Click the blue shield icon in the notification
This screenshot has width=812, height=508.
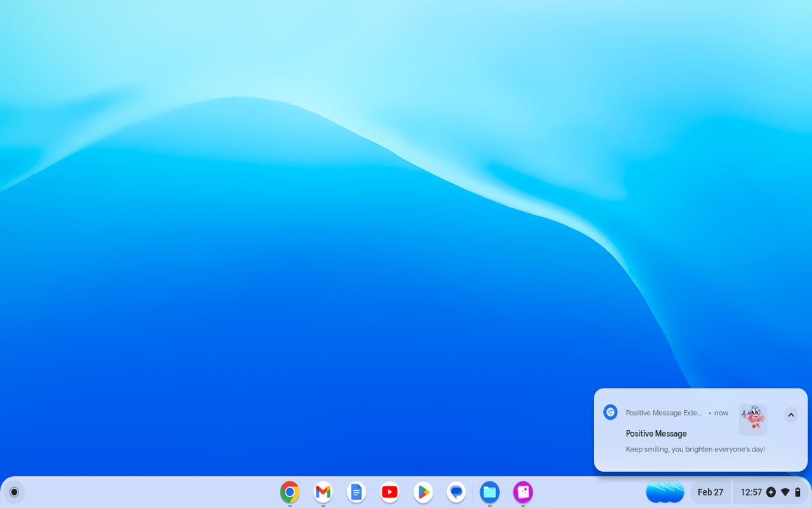coord(610,411)
